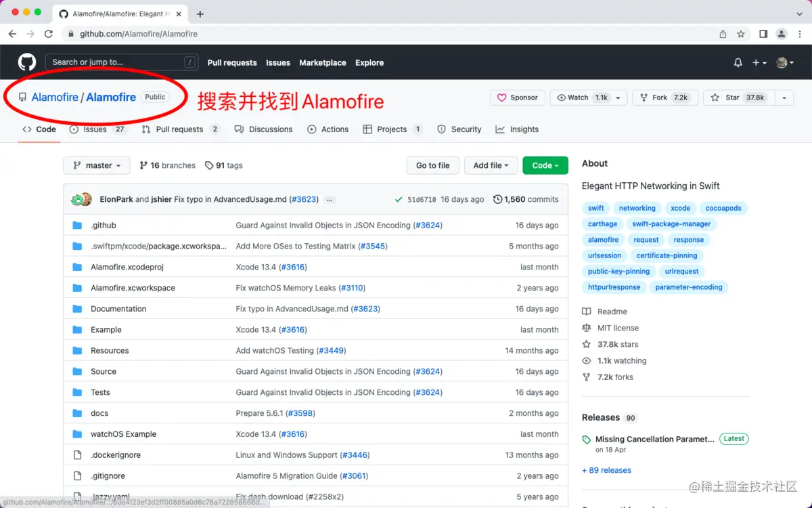Open the dropdown arrow beside Star
This screenshot has width=812, height=508.
(784, 98)
